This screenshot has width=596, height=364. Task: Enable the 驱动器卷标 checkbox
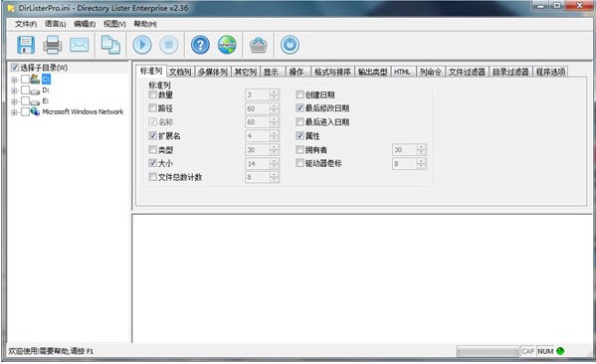(x=299, y=163)
